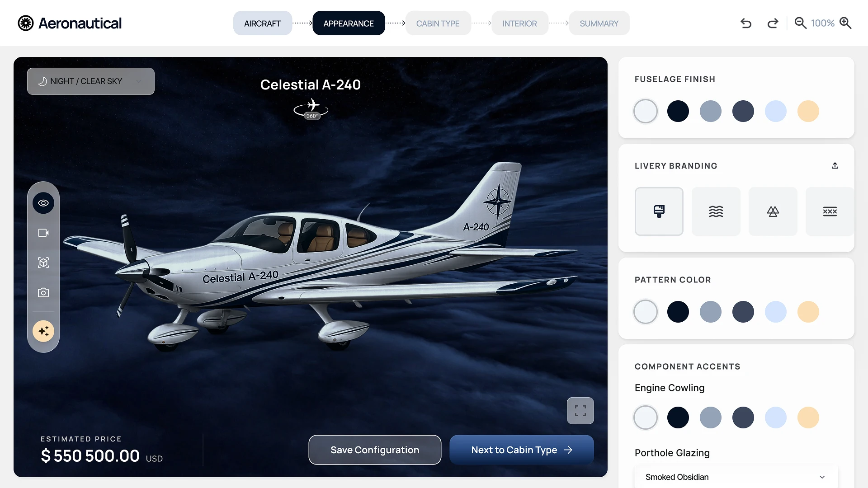The image size is (868, 488).
Task: Upload custom livery branding image
Action: click(835, 166)
